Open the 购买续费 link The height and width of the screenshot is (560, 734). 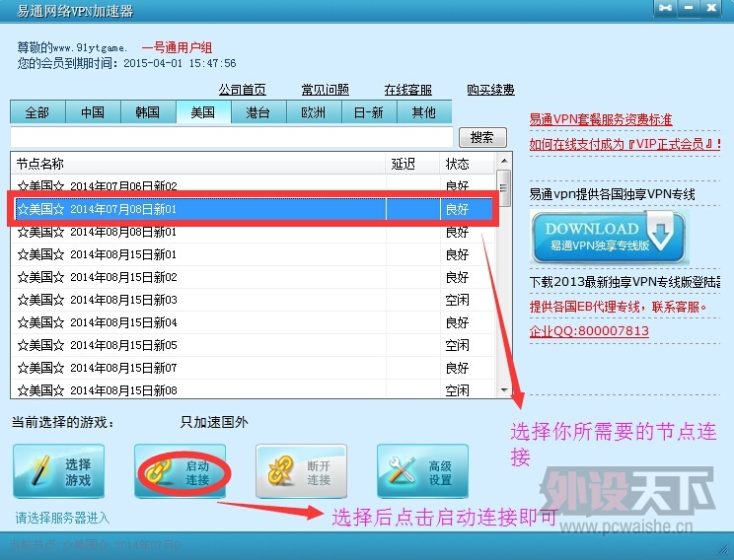point(490,90)
